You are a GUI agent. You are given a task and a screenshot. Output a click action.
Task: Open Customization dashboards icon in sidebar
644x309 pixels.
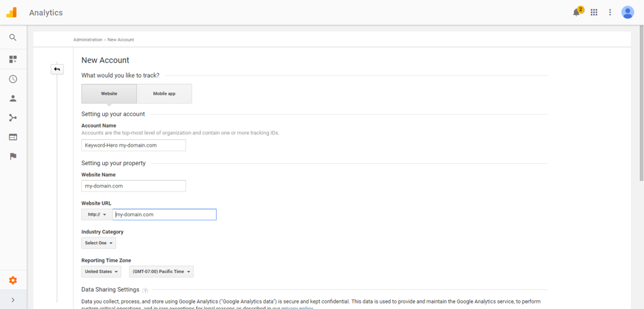13,59
